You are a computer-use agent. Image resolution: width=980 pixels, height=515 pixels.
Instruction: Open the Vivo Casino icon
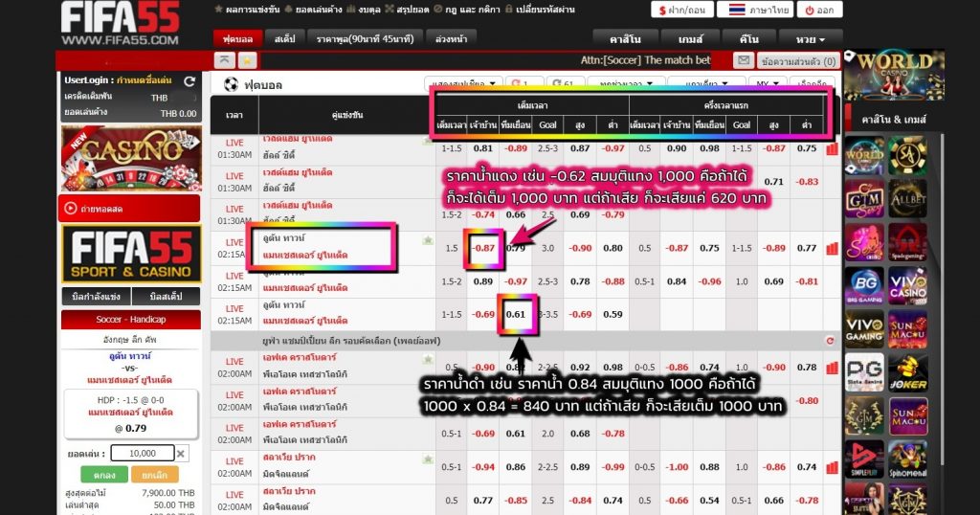[908, 285]
